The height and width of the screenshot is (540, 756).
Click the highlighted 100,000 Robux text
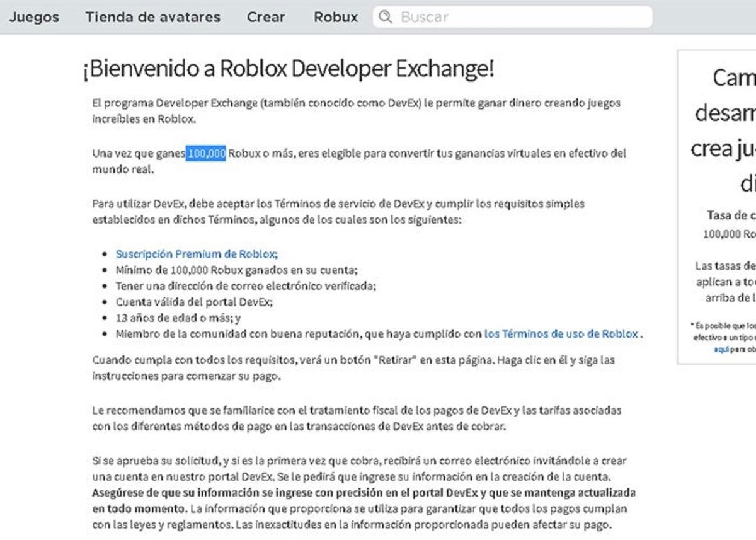click(205, 152)
